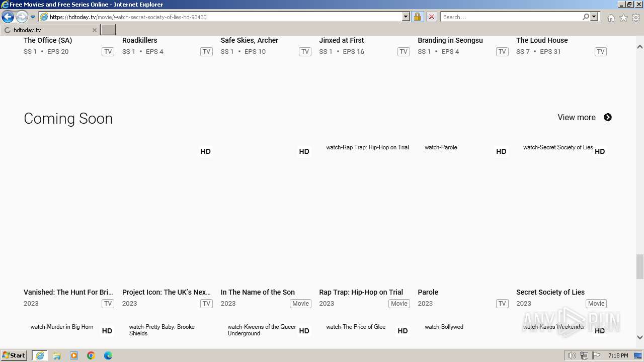The height and width of the screenshot is (362, 644).
Task: Click the network tray icon
Action: coord(584,355)
